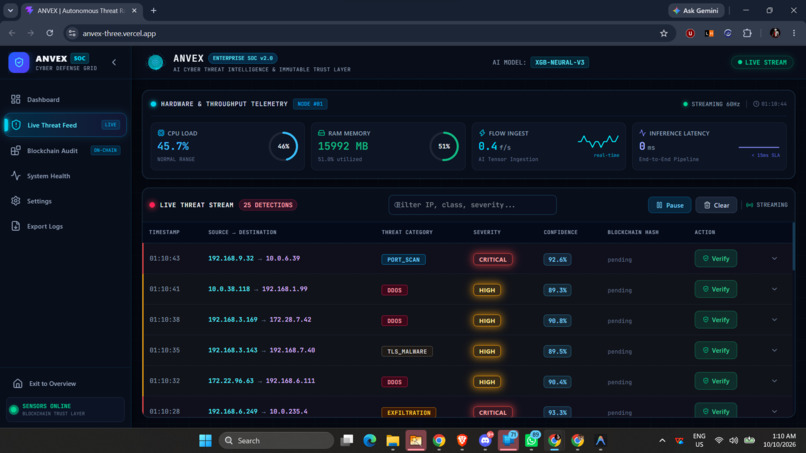This screenshot has height=453, width=806.
Task: Verify the 192.168.3.169 DDOS row
Action: [716, 320]
